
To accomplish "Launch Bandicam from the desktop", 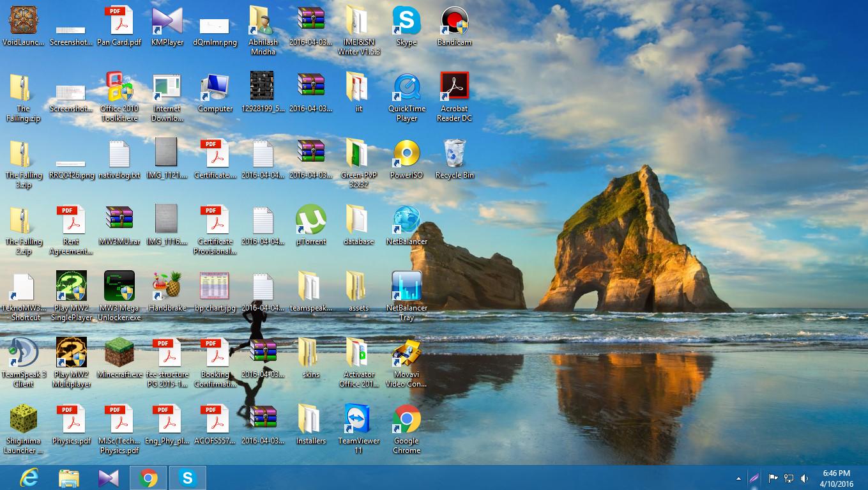I will (455, 26).
